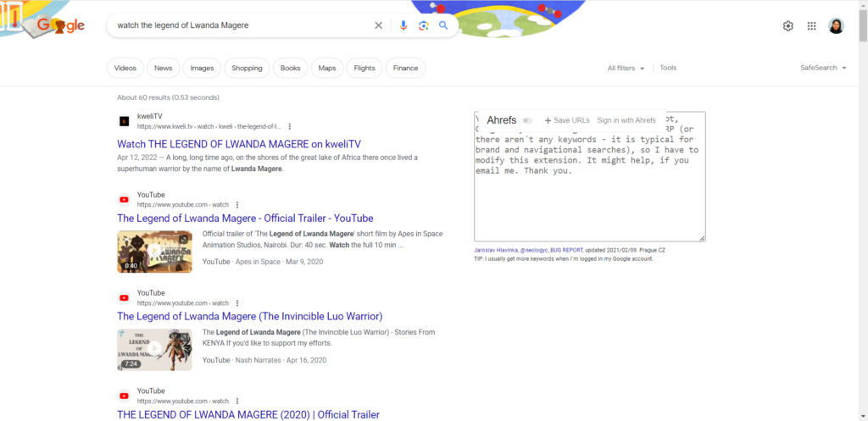The image size is (868, 421).
Task: Switch to the Books filter tab
Action: tap(290, 68)
